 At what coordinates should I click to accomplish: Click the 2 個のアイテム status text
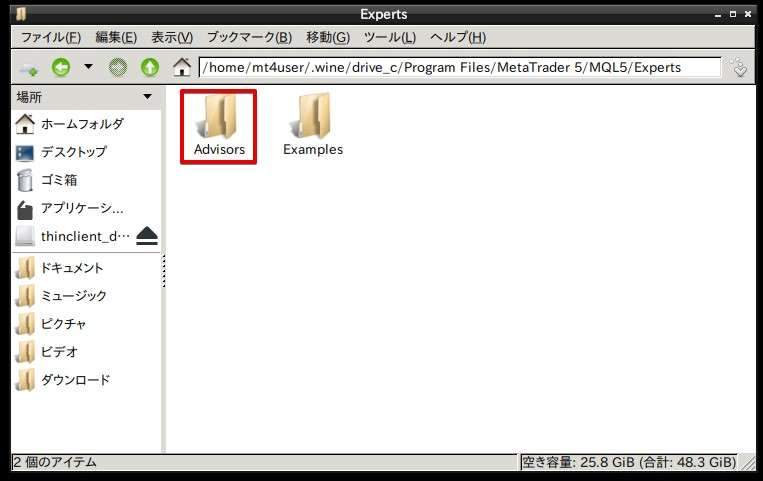54,462
